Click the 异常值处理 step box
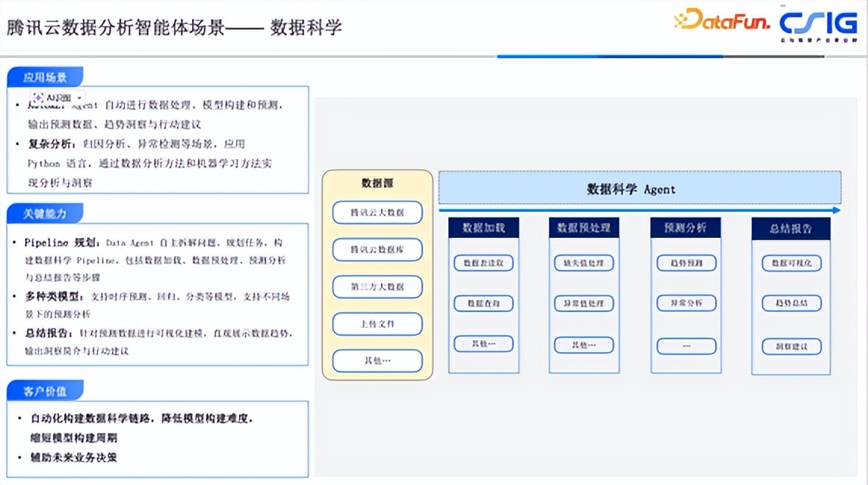 tap(584, 303)
